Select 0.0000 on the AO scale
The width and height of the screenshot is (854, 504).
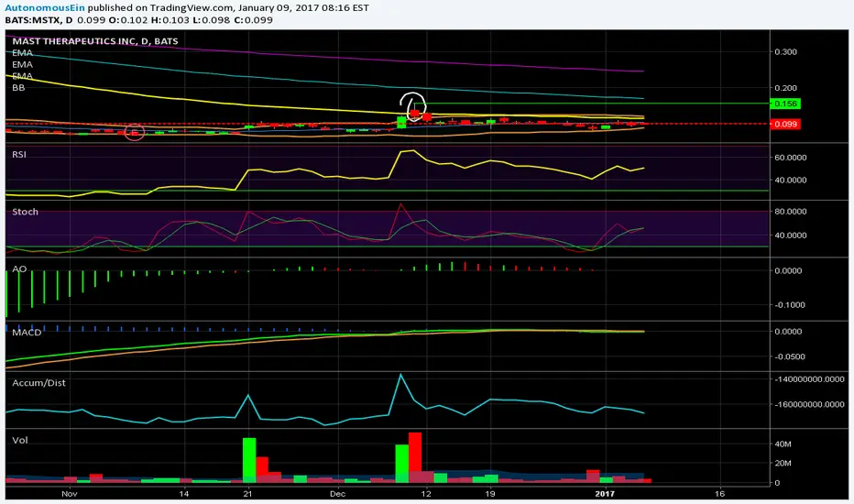pos(788,271)
